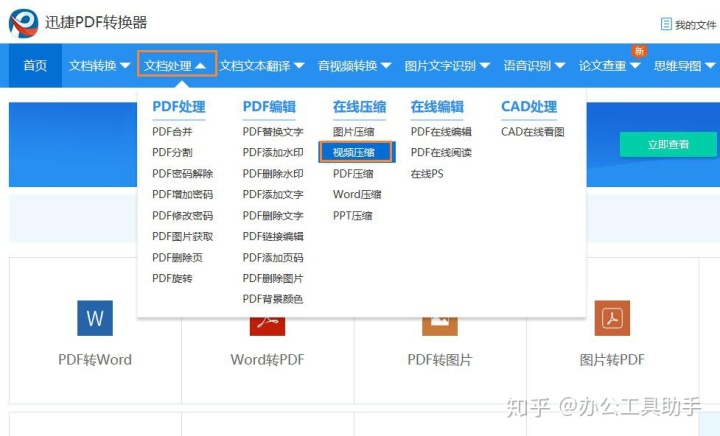The height and width of the screenshot is (436, 720).
Task: Click the CAD处理 column heading
Action: pyautogui.click(x=529, y=106)
